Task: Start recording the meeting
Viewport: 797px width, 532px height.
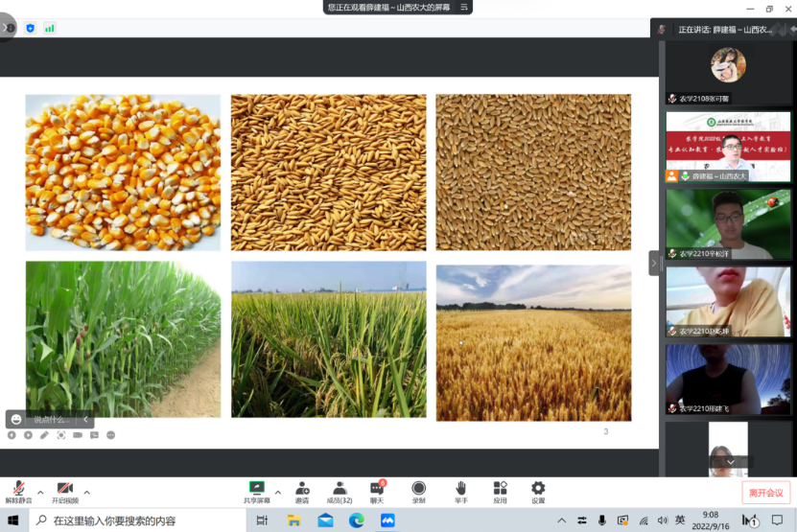Action: pyautogui.click(x=419, y=490)
